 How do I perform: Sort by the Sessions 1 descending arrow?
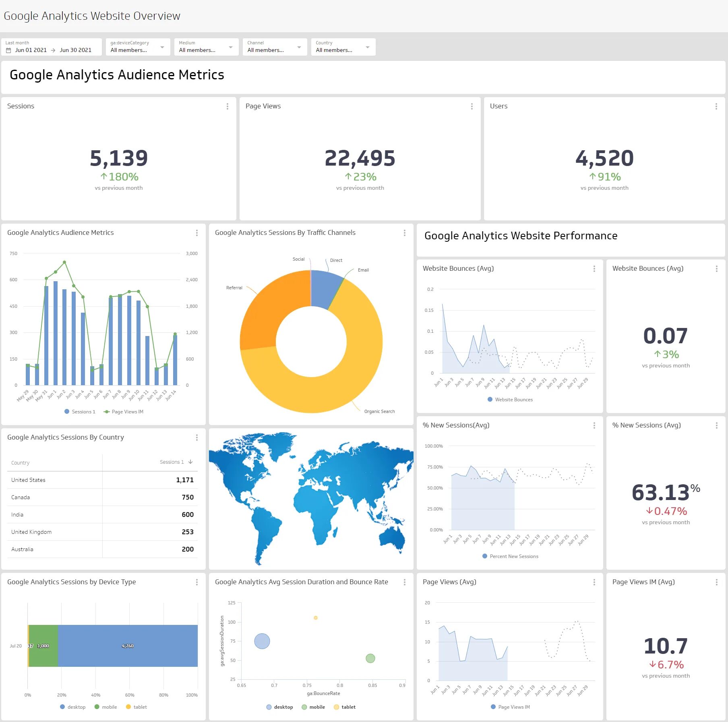coord(190,462)
